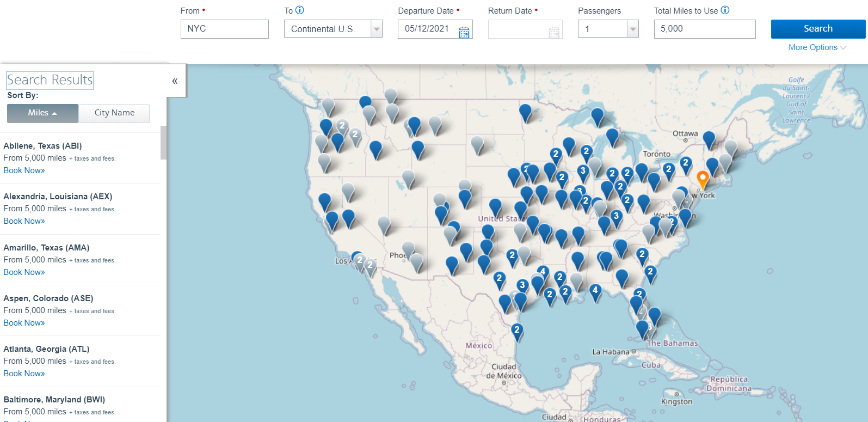The image size is (868, 422).
Task: Click info icon next to Total Miles
Action: click(x=725, y=10)
